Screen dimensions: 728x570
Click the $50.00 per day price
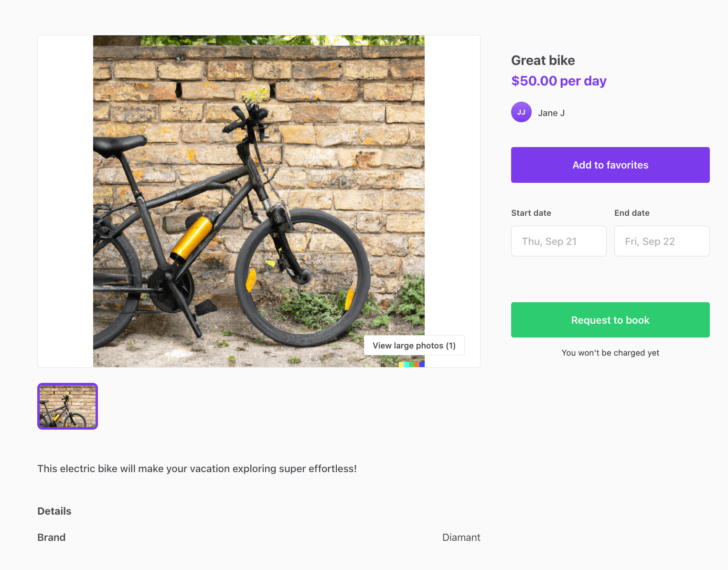(x=558, y=81)
